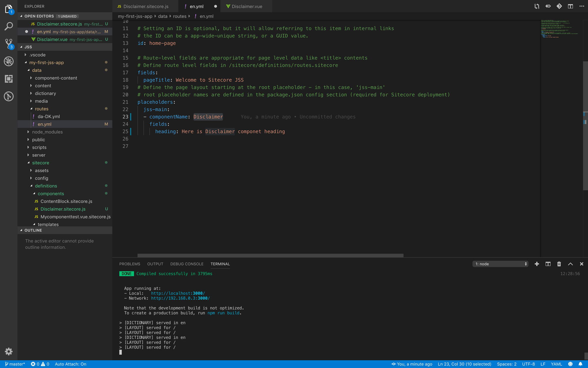Click the routes breadcrumb segment
The width and height of the screenshot is (588, 368).
tap(180, 16)
